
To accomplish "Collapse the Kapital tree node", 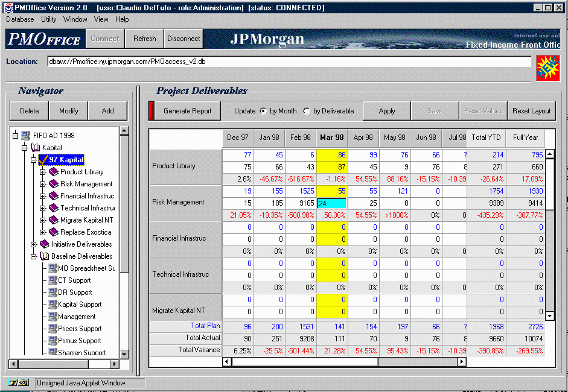I will click(x=24, y=148).
